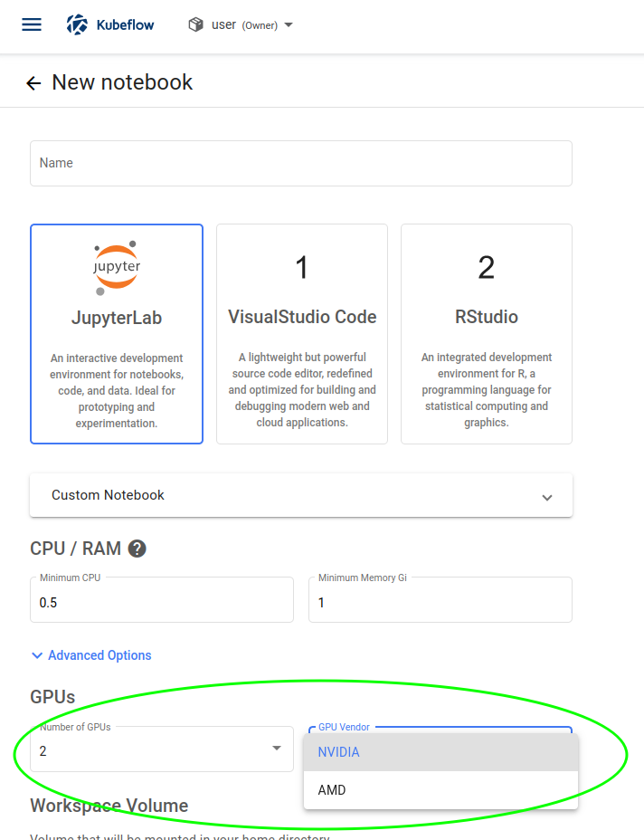The height and width of the screenshot is (840, 644).
Task: Expand the Custom Notebook panel title
Action: 108,495
